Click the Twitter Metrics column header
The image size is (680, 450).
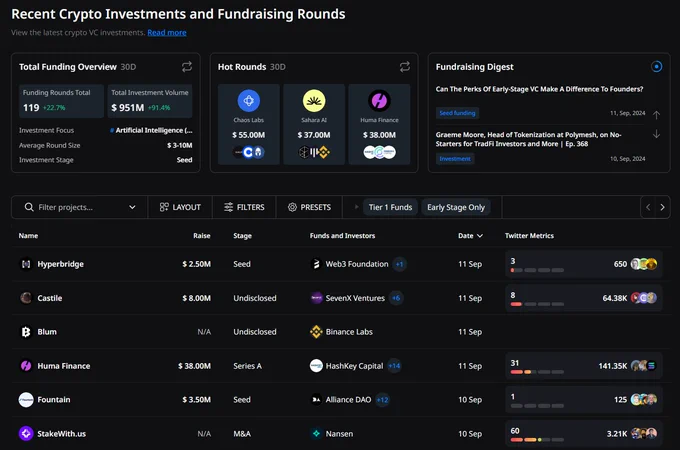pos(529,236)
